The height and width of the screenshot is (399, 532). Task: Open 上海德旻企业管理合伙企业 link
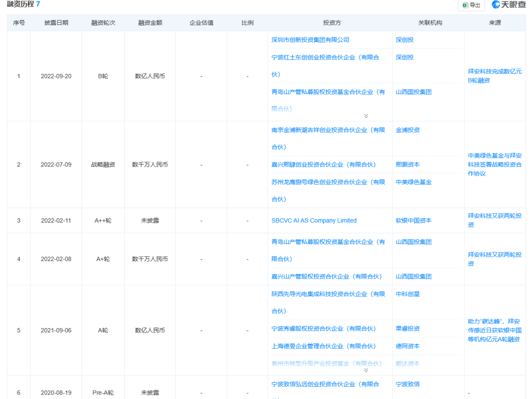point(323,346)
